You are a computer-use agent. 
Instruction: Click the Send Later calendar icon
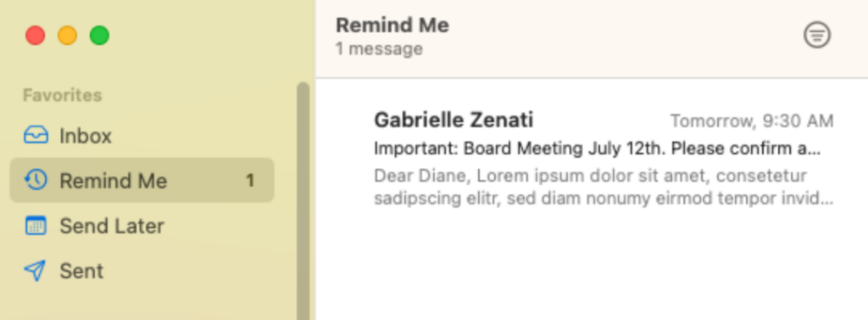[x=36, y=226]
